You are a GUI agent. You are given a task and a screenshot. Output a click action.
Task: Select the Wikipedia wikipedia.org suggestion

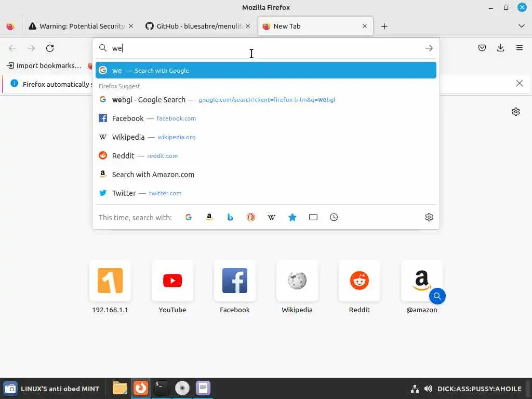[265, 137]
